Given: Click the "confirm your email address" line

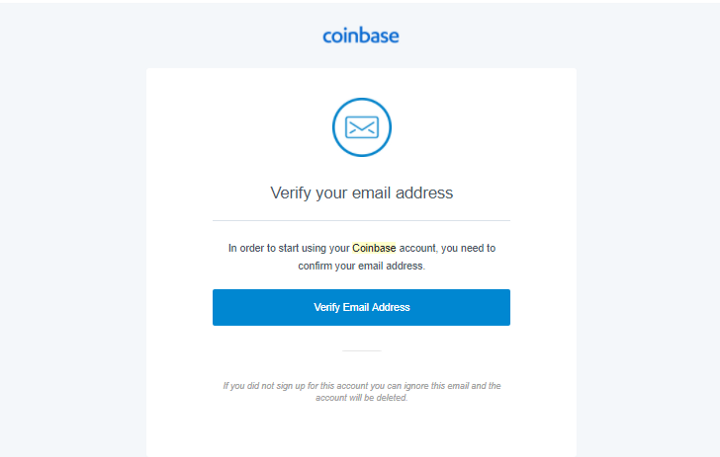Looking at the screenshot, I should 361,266.
